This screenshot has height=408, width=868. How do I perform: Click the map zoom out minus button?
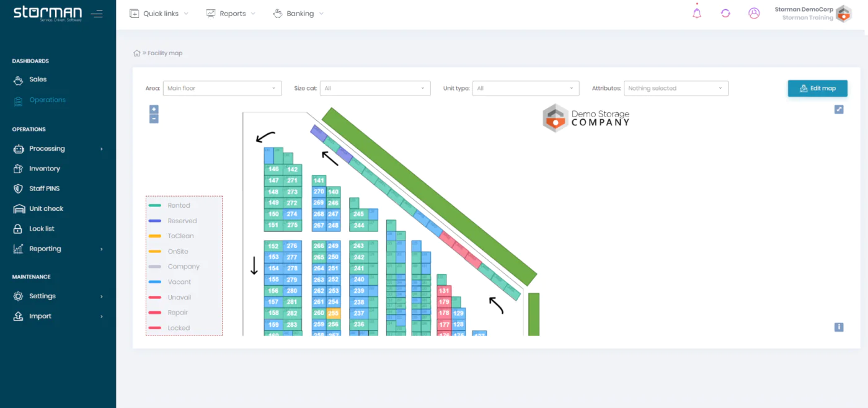154,118
